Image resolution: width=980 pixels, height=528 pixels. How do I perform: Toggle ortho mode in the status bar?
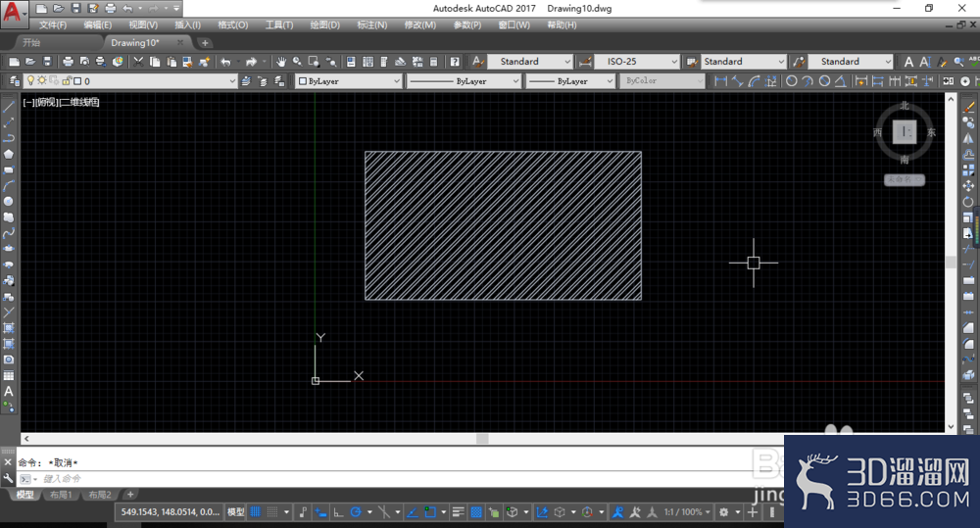pyautogui.click(x=338, y=512)
